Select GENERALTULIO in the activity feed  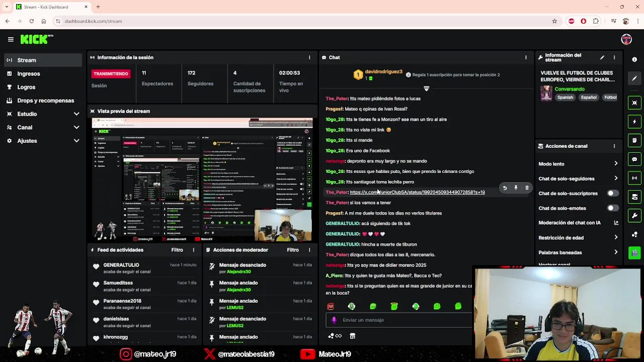pyautogui.click(x=121, y=265)
